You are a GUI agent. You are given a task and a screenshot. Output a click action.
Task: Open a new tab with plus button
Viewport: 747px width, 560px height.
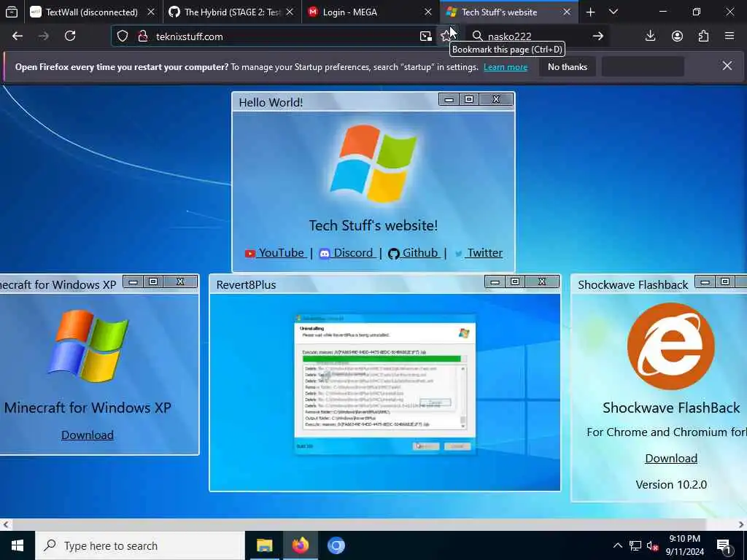click(590, 12)
